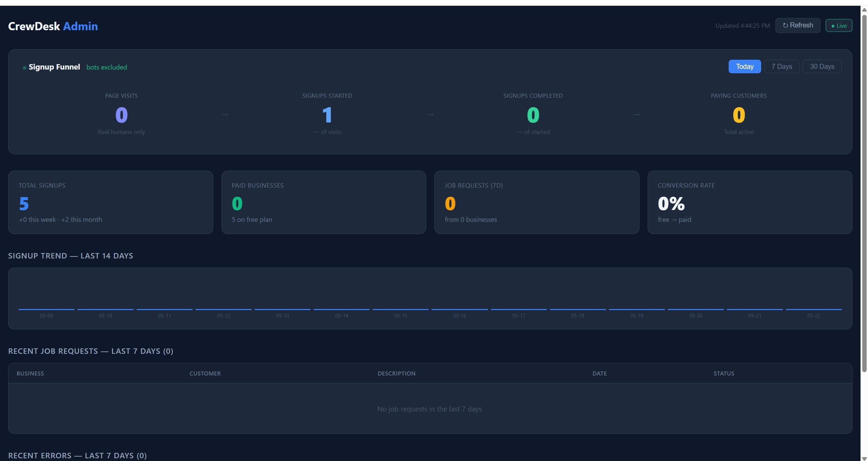
Task: Click '5 on free plan' text
Action: (252, 219)
